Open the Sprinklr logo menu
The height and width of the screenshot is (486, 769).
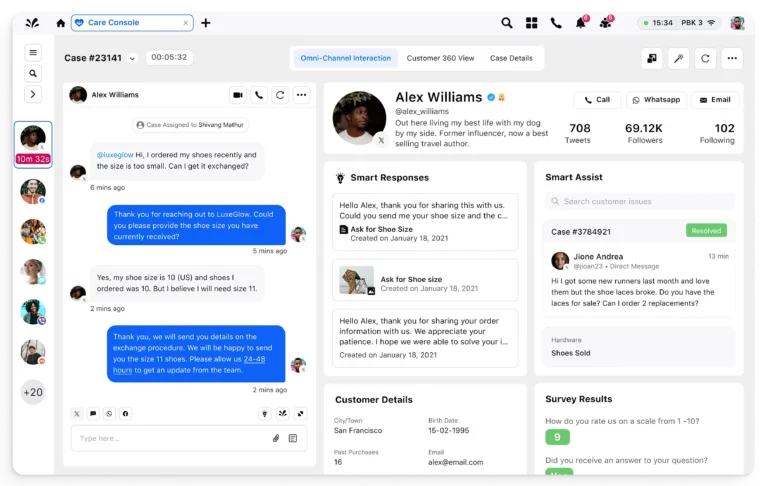tap(32, 23)
